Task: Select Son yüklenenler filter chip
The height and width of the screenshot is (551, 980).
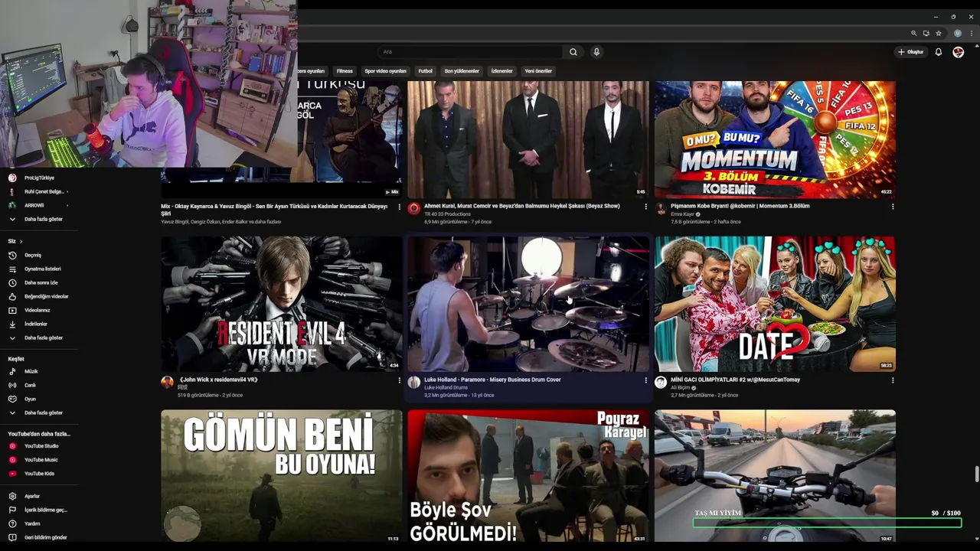Action: pos(462,71)
